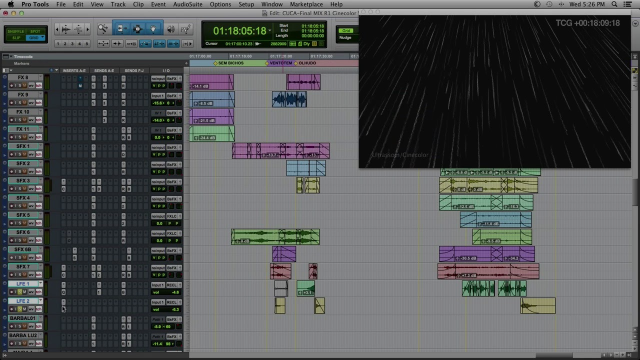
Task: Enable Spot edit mode
Action: [36, 31]
